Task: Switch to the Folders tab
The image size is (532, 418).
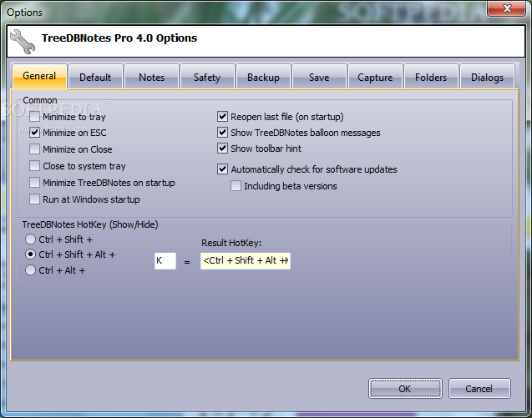Action: coord(431,78)
